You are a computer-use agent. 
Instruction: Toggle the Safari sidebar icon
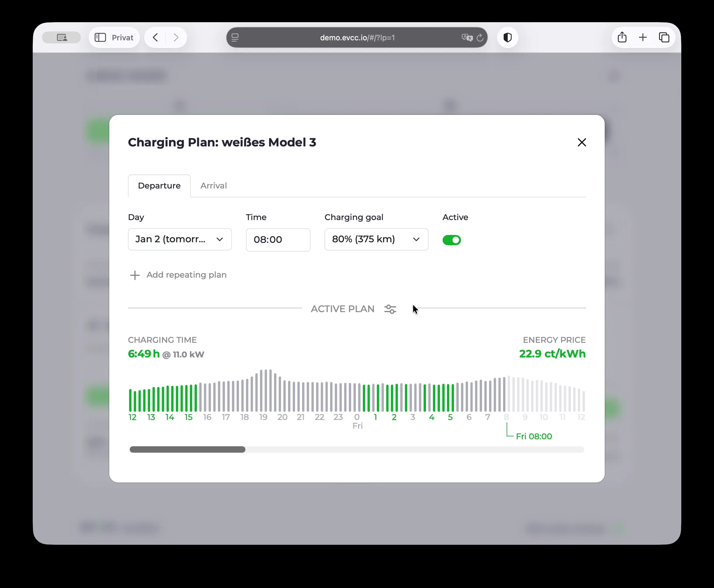coord(100,37)
